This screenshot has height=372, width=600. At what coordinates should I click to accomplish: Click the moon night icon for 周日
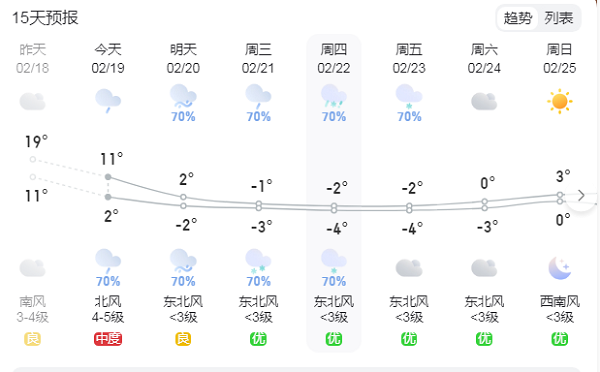(559, 268)
